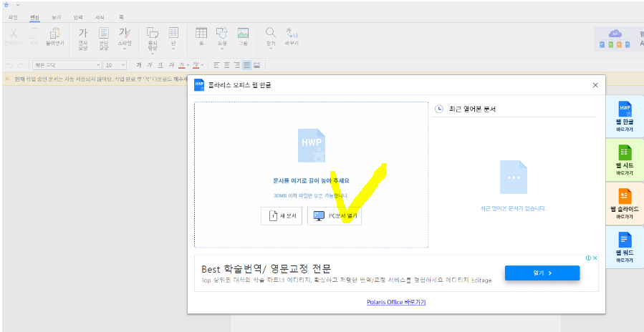
Task: Toggle italic text formatting
Action: click(x=150, y=65)
